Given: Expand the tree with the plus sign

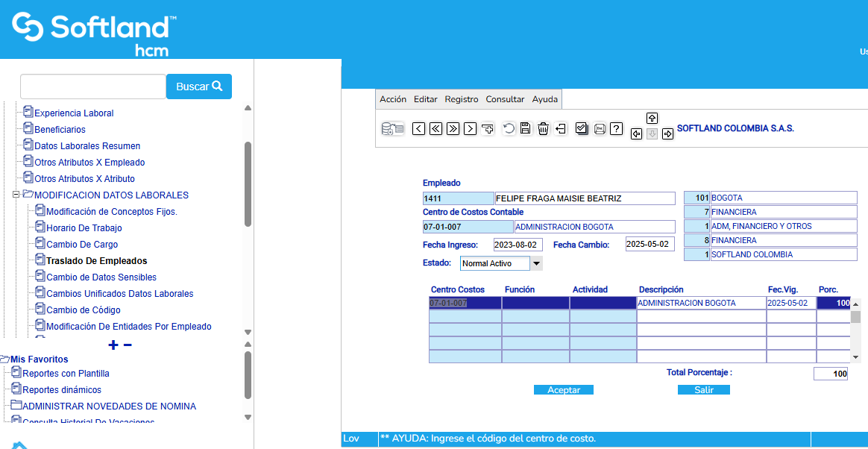Looking at the screenshot, I should pos(113,345).
